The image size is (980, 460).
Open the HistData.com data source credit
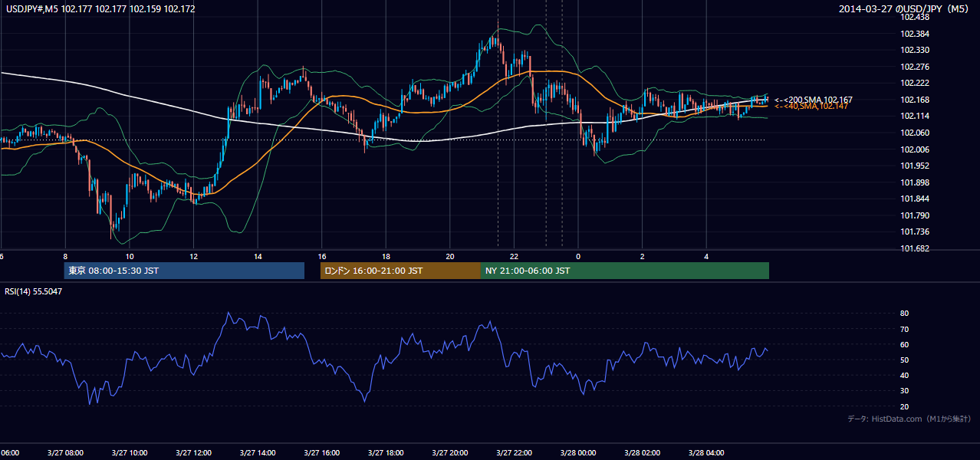click(909, 419)
